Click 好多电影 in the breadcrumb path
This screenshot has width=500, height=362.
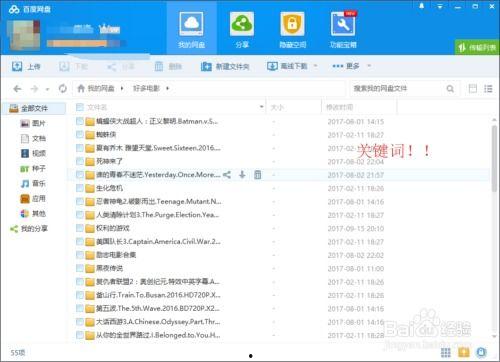pyautogui.click(x=146, y=88)
